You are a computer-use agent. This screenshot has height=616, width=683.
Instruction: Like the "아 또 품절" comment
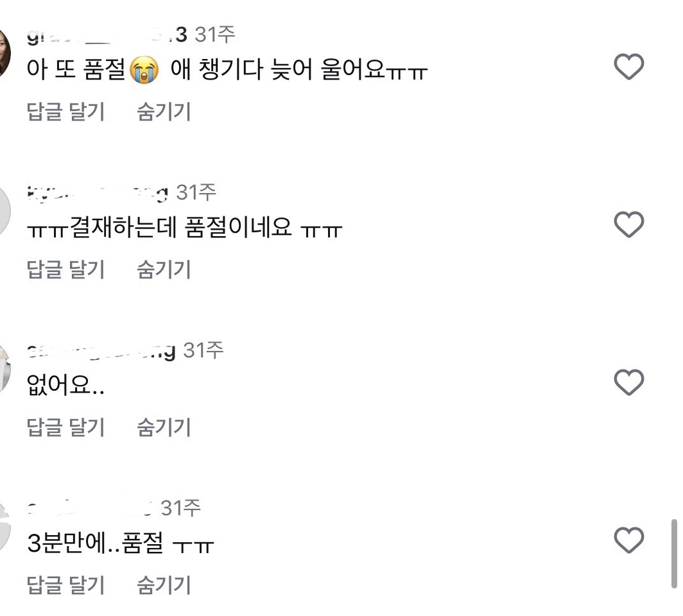click(628, 67)
